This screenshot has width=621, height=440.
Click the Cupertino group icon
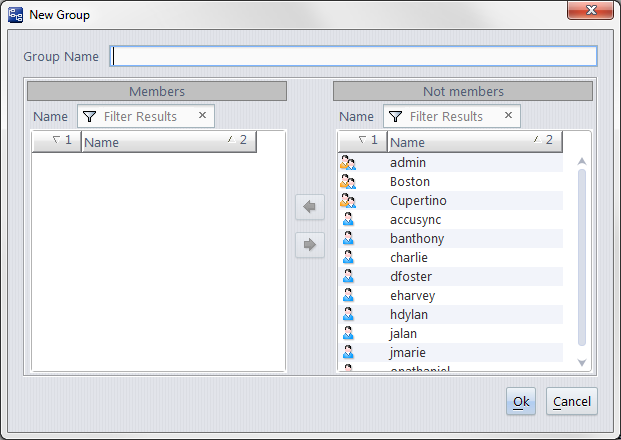(348, 201)
